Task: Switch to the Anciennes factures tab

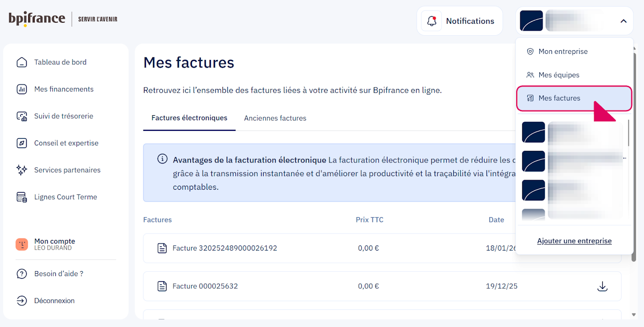Action: coord(275,118)
